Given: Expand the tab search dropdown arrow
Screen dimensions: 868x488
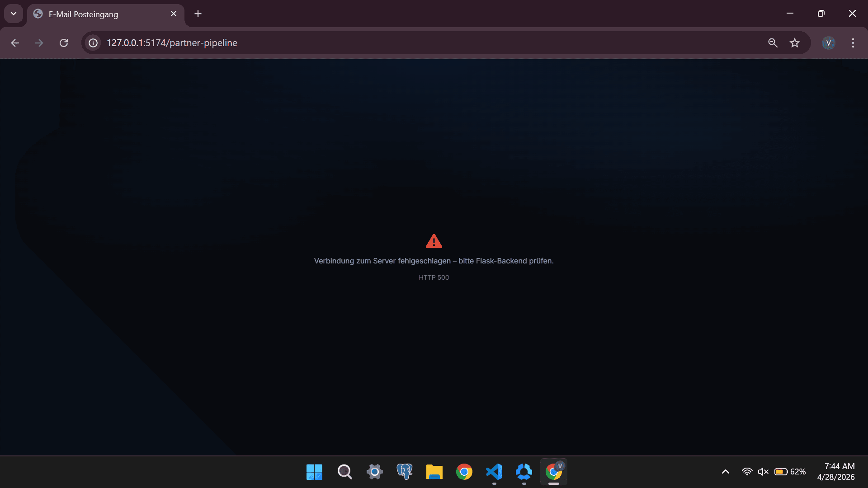Looking at the screenshot, I should (14, 14).
